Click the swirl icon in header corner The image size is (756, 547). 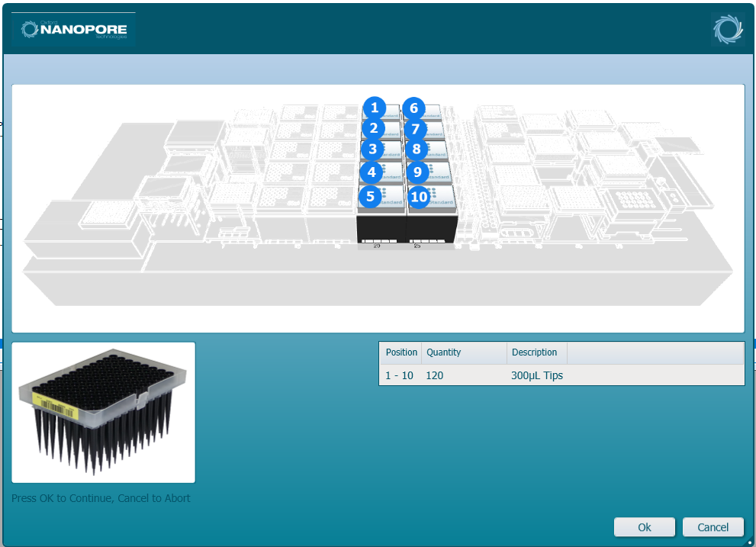tap(728, 30)
